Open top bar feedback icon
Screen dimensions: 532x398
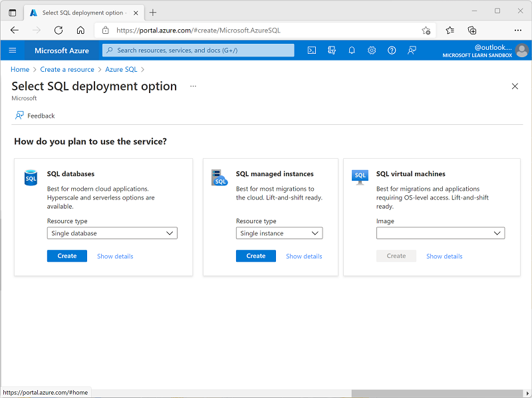pyautogui.click(x=412, y=50)
